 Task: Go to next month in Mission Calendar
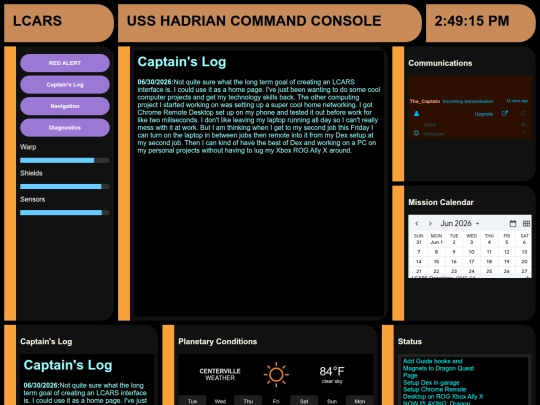click(x=430, y=224)
